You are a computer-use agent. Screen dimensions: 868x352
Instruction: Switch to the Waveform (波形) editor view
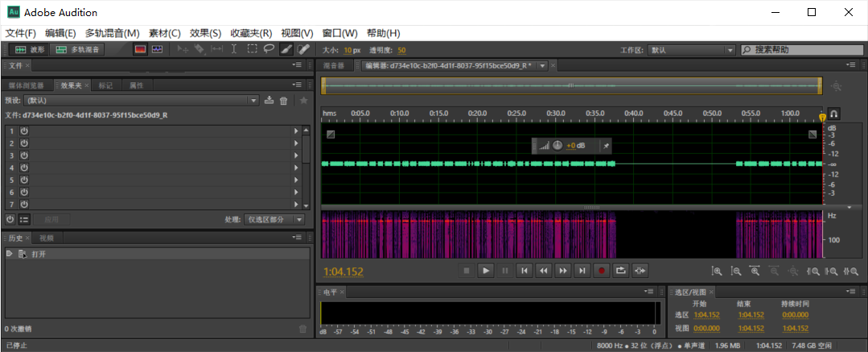(x=28, y=49)
